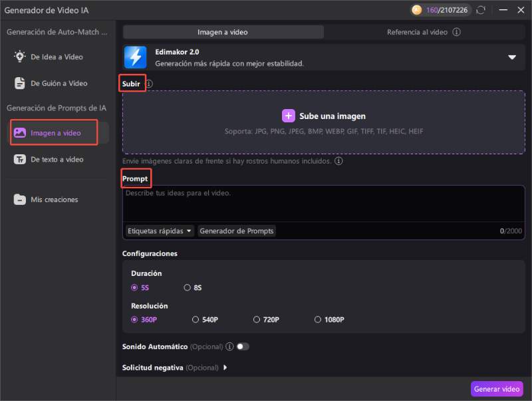Click info icon after face image hint
532x401 pixels.
point(338,161)
